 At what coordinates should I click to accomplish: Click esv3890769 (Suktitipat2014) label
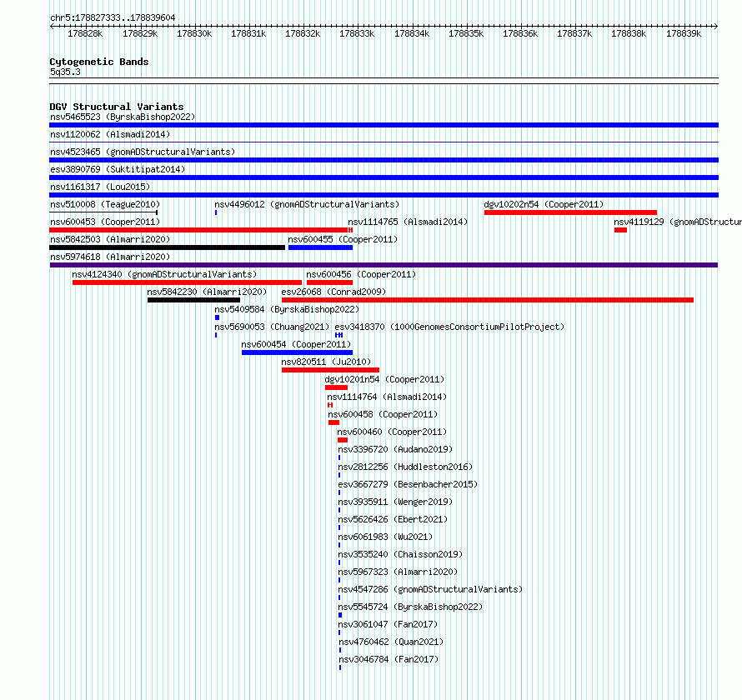coord(118,169)
